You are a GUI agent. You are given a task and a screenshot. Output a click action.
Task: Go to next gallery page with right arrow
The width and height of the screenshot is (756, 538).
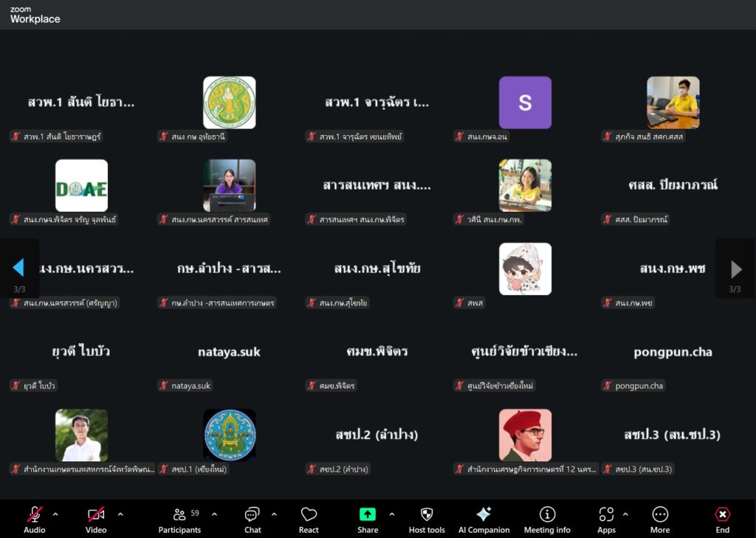pyautogui.click(x=736, y=269)
